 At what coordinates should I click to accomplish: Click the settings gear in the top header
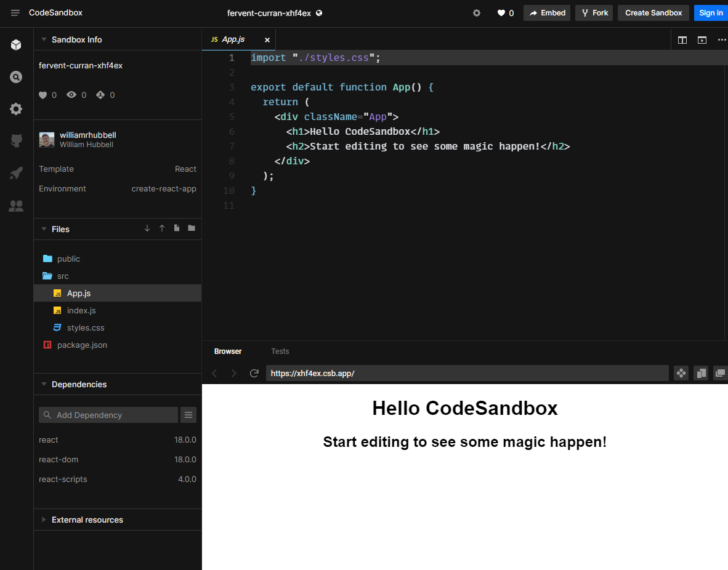tap(476, 13)
